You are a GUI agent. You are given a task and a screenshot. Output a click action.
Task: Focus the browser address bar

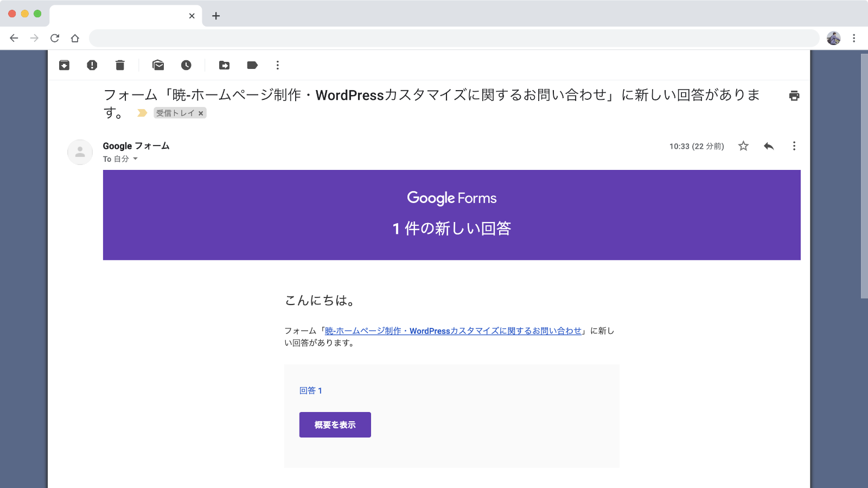(x=454, y=38)
